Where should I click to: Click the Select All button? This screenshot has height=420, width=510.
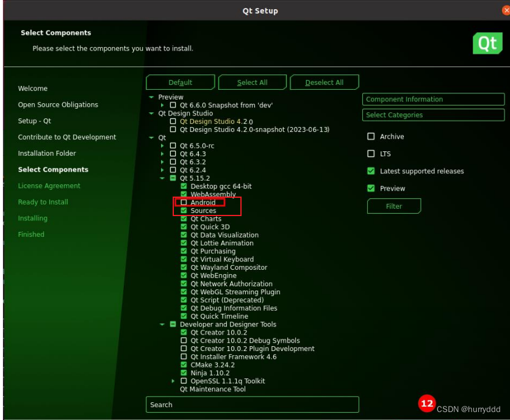tap(252, 82)
